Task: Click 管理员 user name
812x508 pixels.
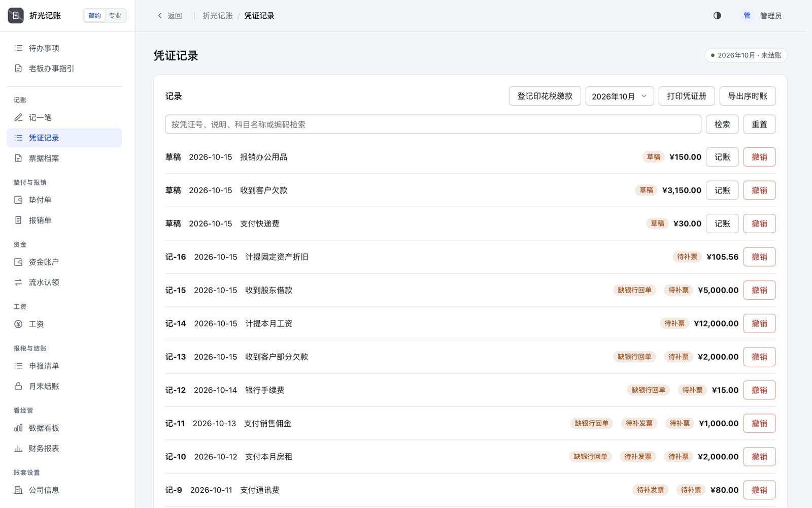Action: pos(771,16)
